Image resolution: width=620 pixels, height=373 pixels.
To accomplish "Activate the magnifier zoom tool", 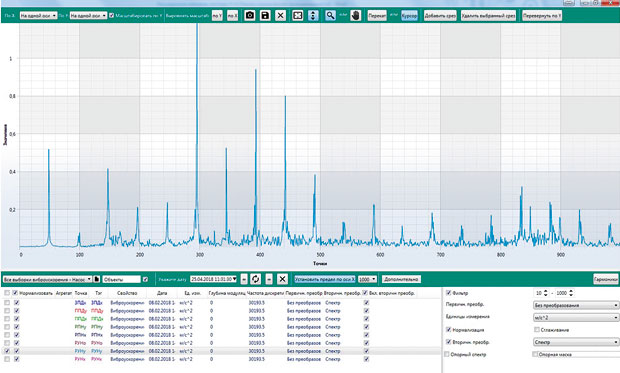I will click(x=331, y=15).
